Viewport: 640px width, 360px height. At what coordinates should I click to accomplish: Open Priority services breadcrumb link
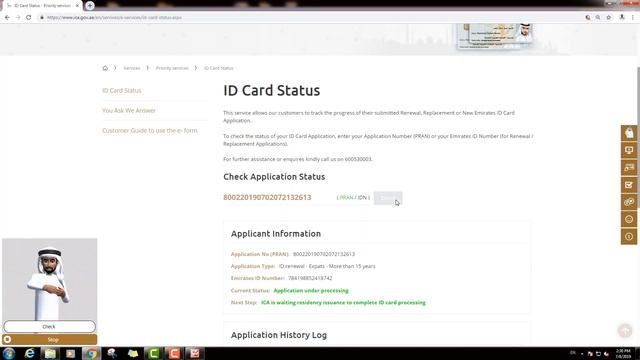click(172, 68)
